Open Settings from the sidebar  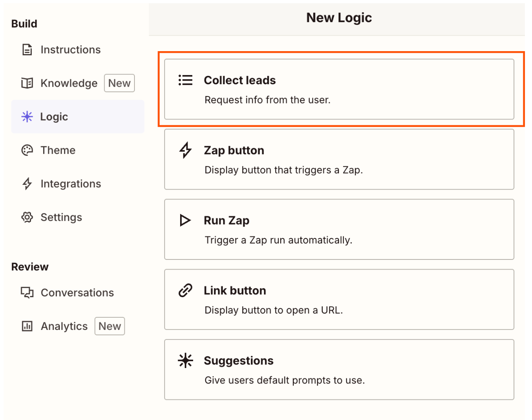[61, 218]
